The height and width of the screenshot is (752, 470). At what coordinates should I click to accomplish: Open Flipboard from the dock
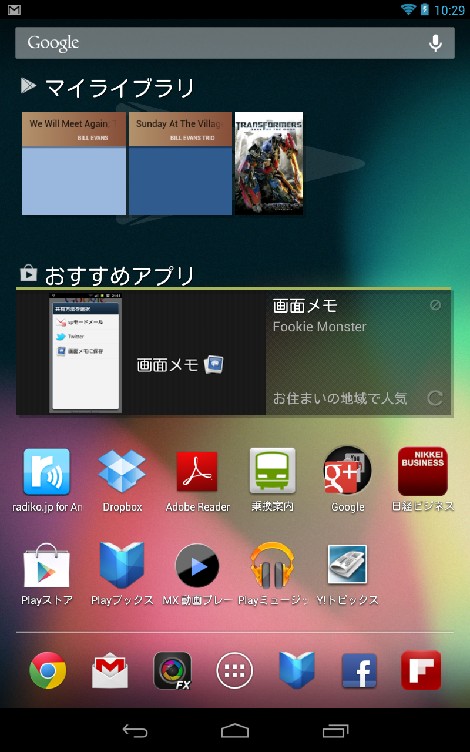421,670
